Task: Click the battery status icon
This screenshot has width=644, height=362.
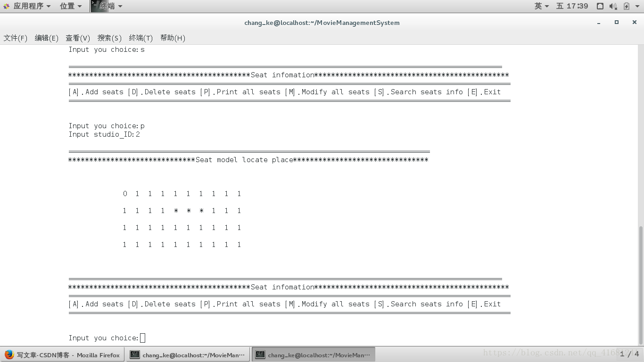Action: pos(626,6)
